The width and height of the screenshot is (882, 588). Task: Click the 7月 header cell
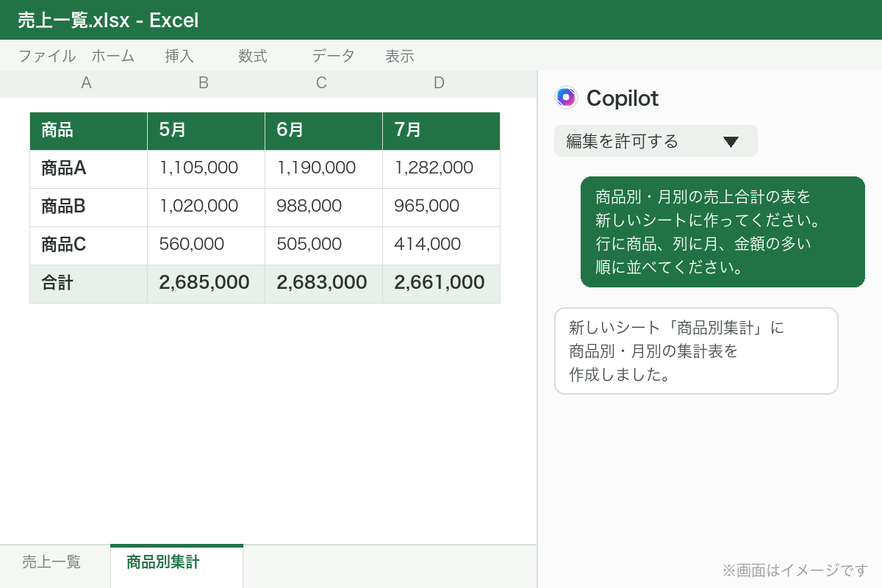pos(441,131)
